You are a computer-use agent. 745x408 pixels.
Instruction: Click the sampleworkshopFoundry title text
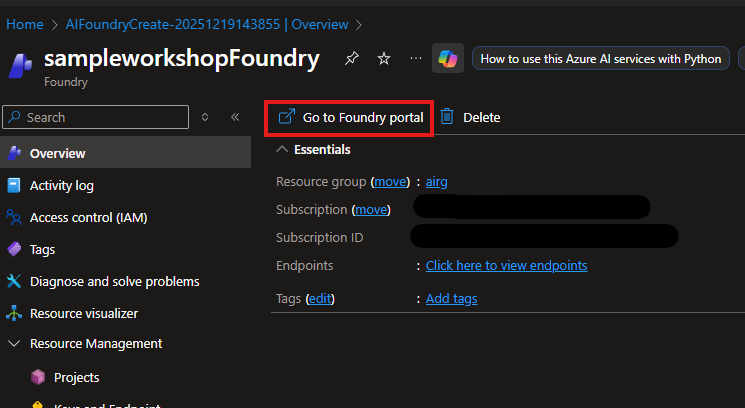coord(181,58)
